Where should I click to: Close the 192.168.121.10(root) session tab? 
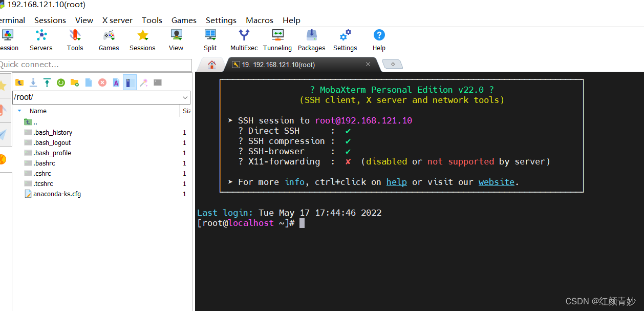click(x=368, y=65)
